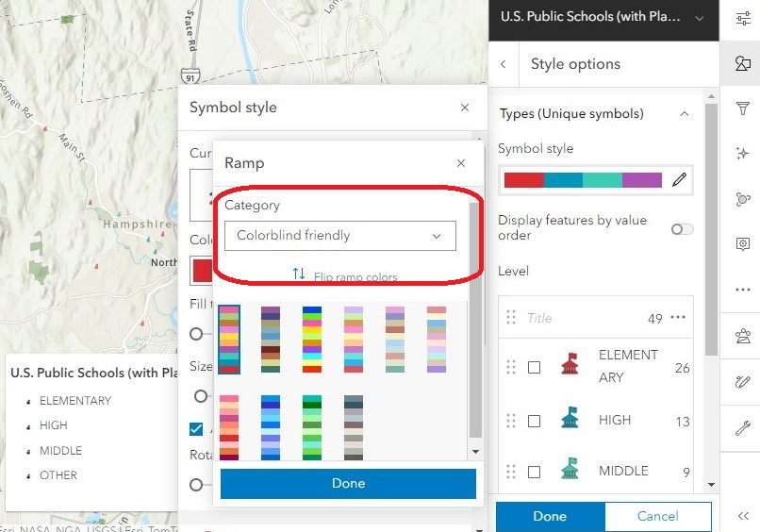Viewport: 760px width, 532px height.
Task: Click Done in Style options panel
Action: tap(550, 517)
